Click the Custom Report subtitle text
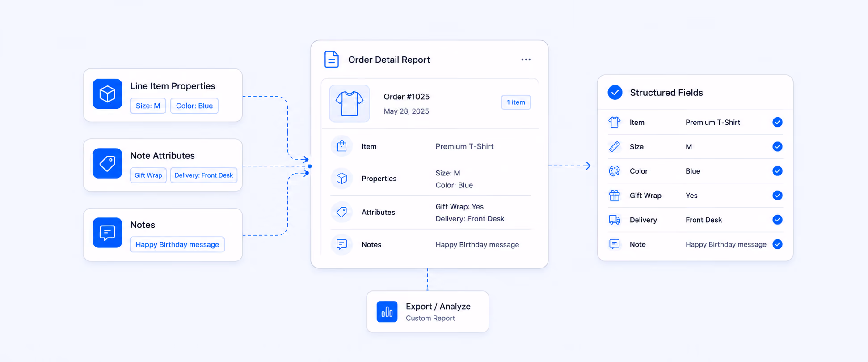 (x=430, y=318)
